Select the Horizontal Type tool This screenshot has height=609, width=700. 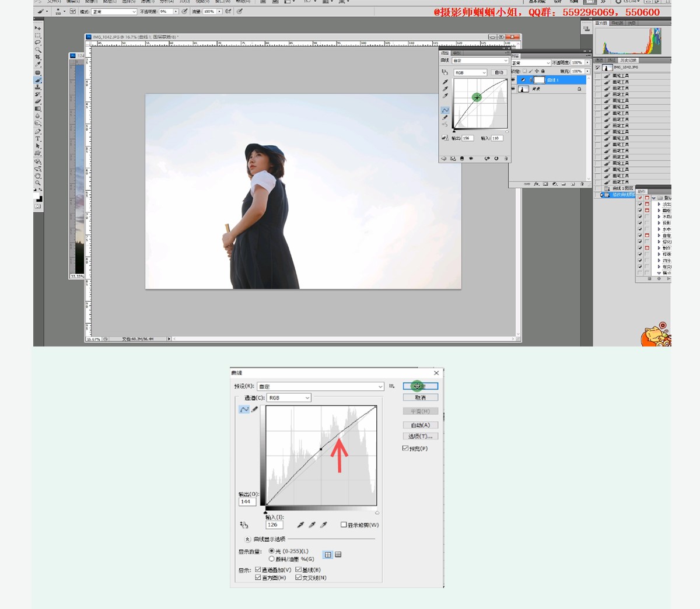point(38,138)
